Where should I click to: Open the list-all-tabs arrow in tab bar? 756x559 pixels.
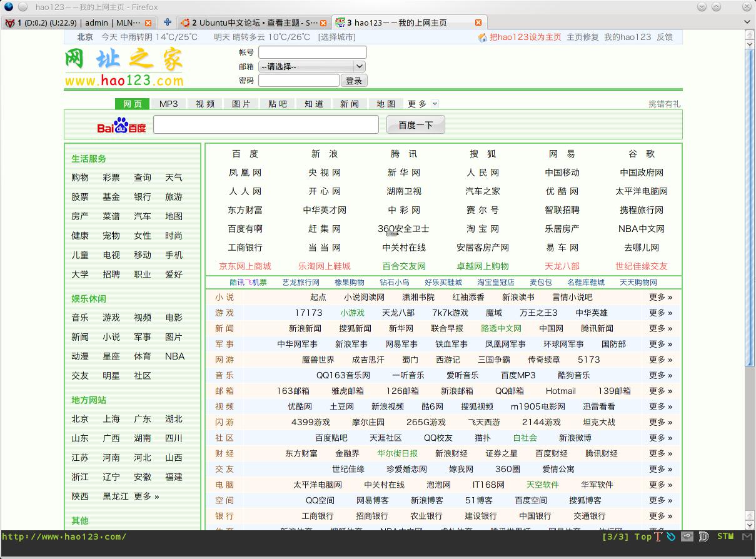click(748, 23)
